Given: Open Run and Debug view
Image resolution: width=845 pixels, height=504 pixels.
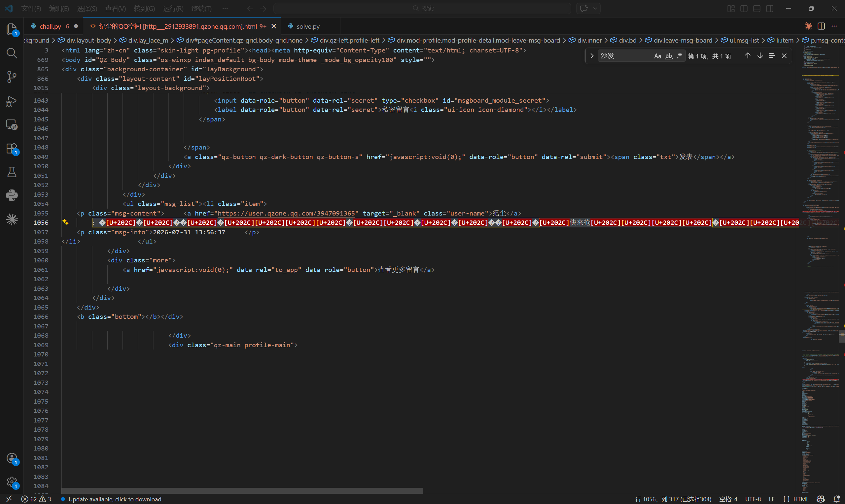Looking at the screenshot, I should pos(12,101).
